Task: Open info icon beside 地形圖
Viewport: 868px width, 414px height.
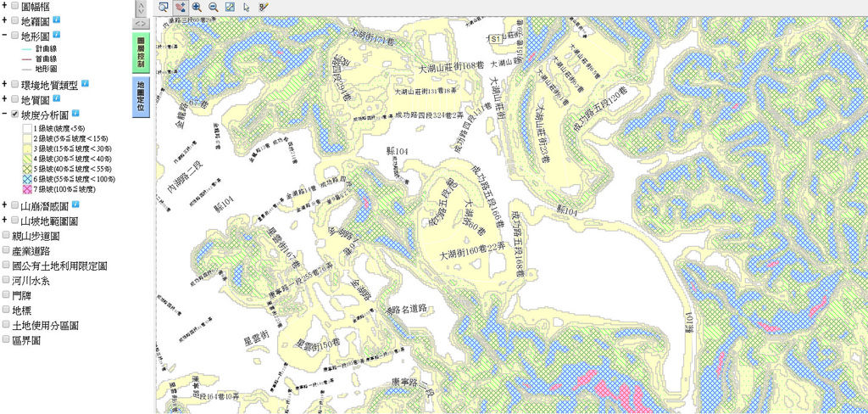Action: pyautogui.click(x=57, y=35)
